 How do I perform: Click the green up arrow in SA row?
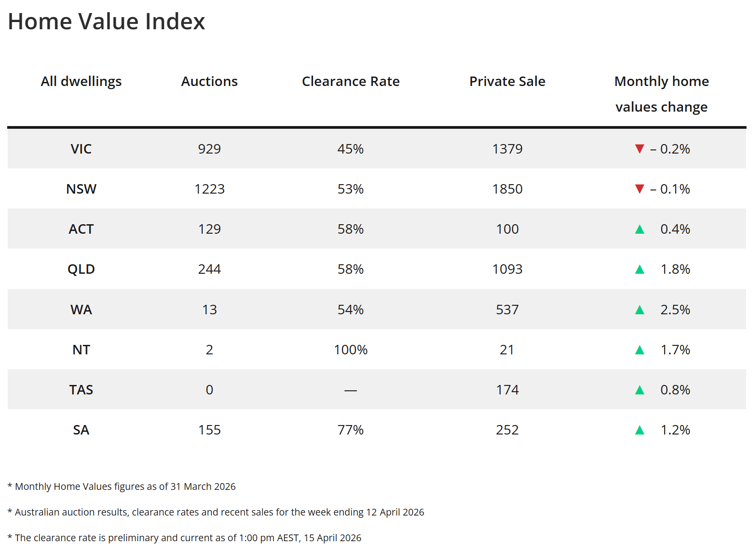639,430
